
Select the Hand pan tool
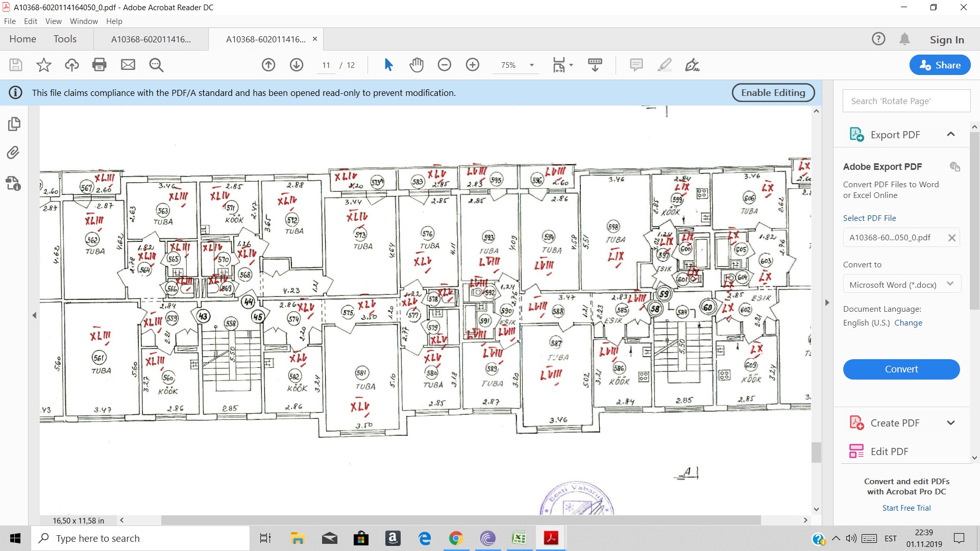[416, 65]
